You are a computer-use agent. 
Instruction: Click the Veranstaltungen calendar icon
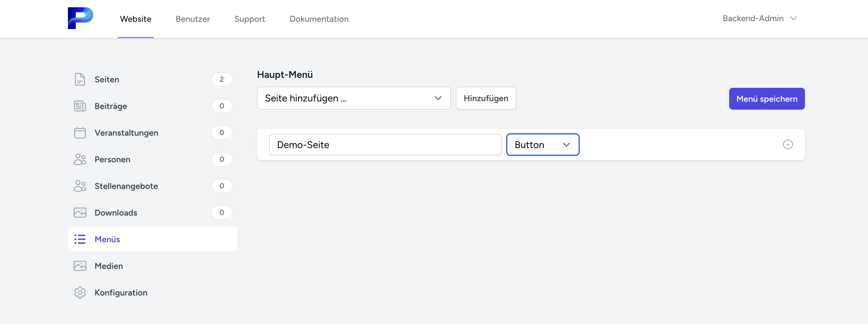pos(80,133)
